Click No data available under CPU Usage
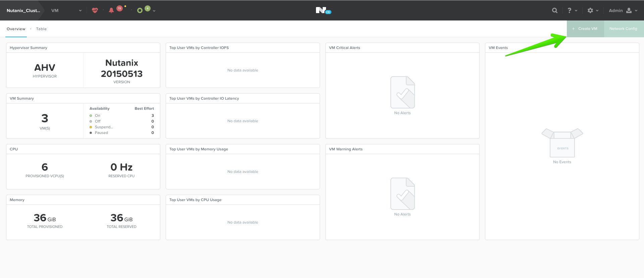 coord(243,222)
